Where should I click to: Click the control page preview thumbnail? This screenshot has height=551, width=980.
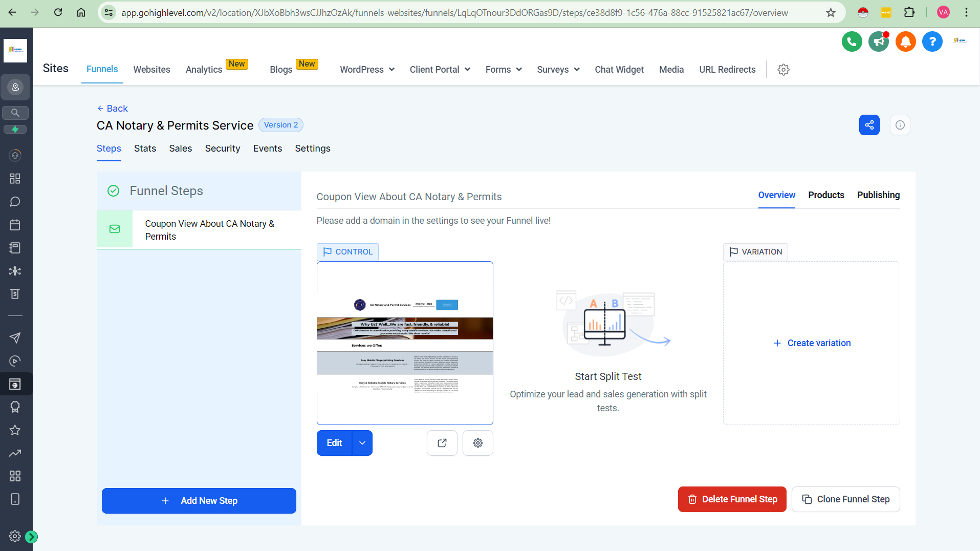pos(405,343)
